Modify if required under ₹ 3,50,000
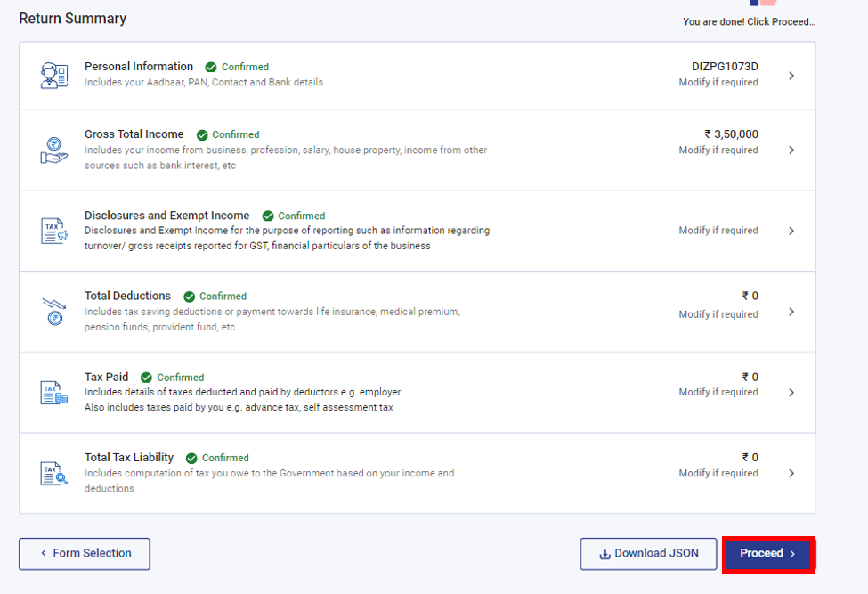This screenshot has width=868, height=594. (718, 150)
